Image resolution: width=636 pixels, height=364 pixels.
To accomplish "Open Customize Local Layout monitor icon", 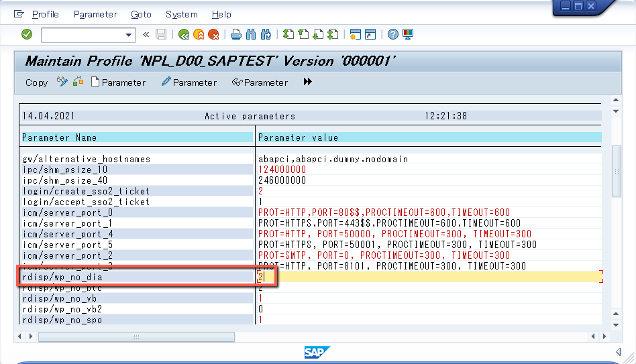I will point(408,34).
